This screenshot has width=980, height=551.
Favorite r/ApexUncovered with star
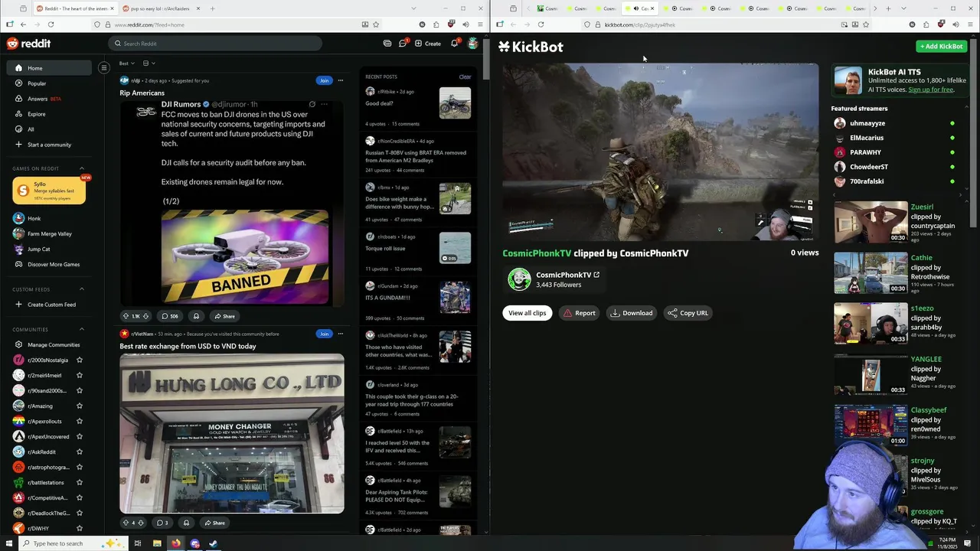(x=80, y=436)
